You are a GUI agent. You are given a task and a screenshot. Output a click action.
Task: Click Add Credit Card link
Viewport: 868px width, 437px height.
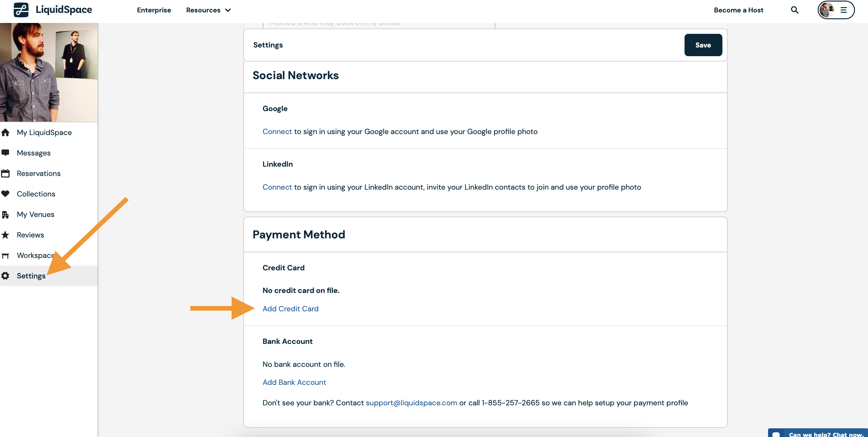tap(291, 309)
